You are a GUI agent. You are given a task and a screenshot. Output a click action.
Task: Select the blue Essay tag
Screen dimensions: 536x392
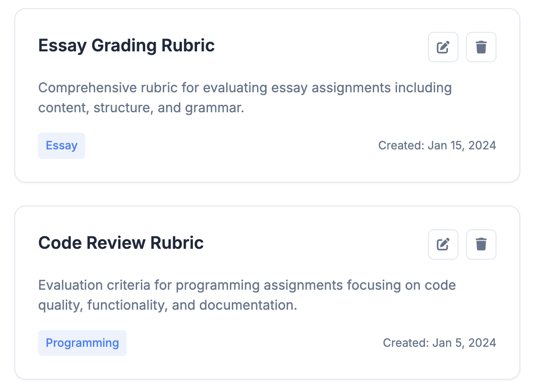[61, 146]
